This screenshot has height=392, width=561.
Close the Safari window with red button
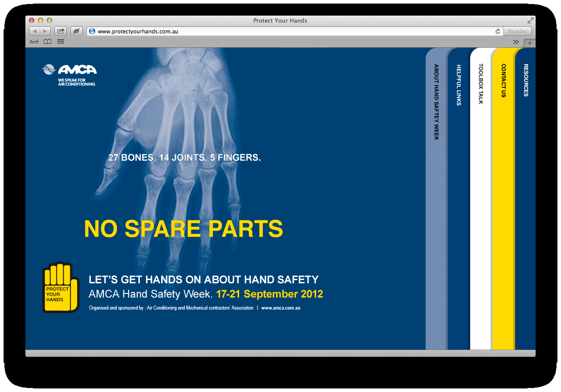(32, 20)
